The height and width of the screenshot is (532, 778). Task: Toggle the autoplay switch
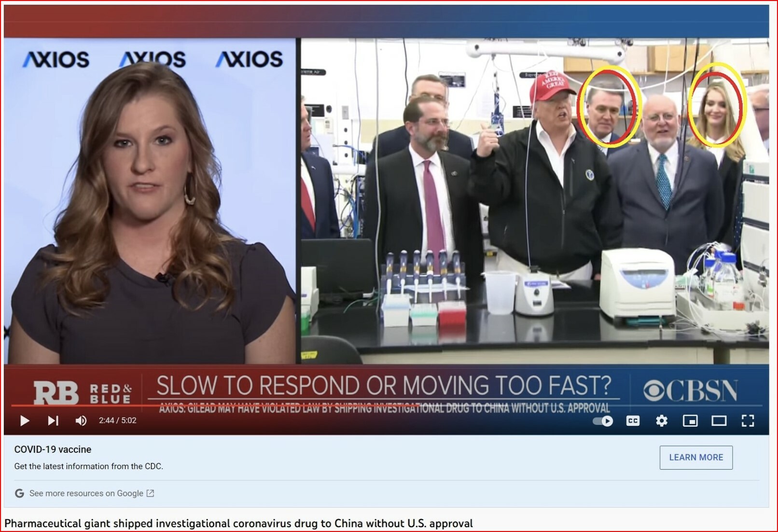click(603, 421)
